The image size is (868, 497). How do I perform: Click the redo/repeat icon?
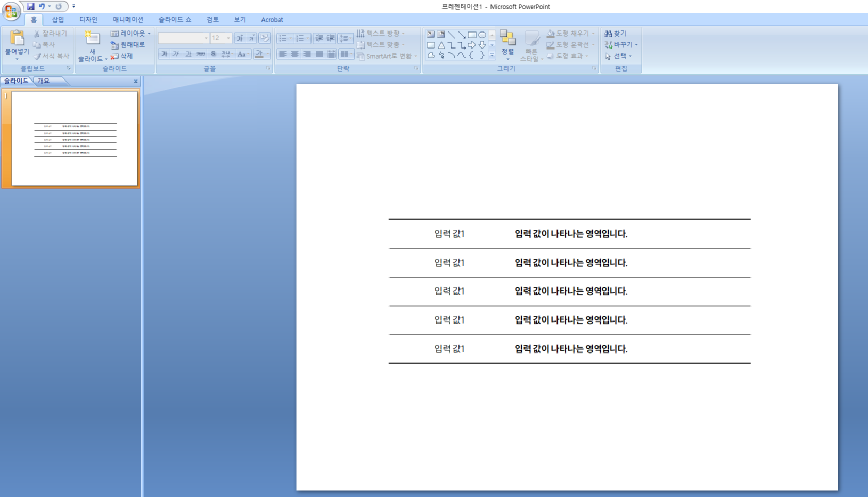pos(59,6)
